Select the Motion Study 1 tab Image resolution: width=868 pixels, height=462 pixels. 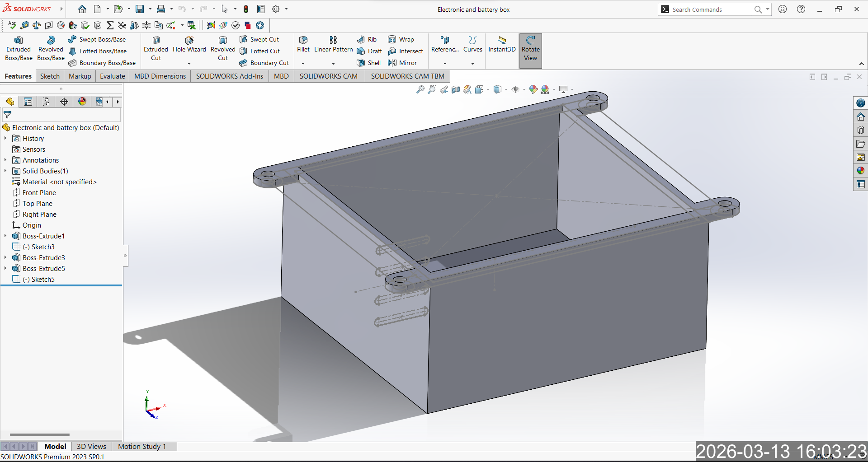click(x=142, y=446)
